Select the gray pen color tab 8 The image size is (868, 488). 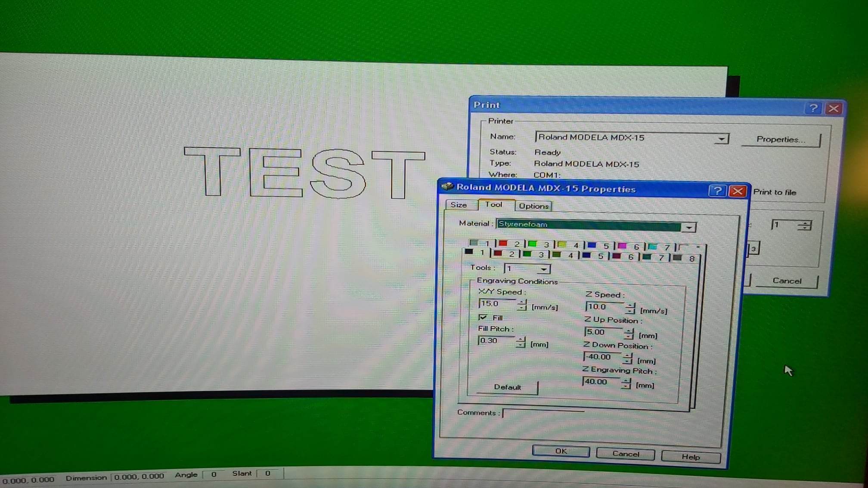point(684,258)
